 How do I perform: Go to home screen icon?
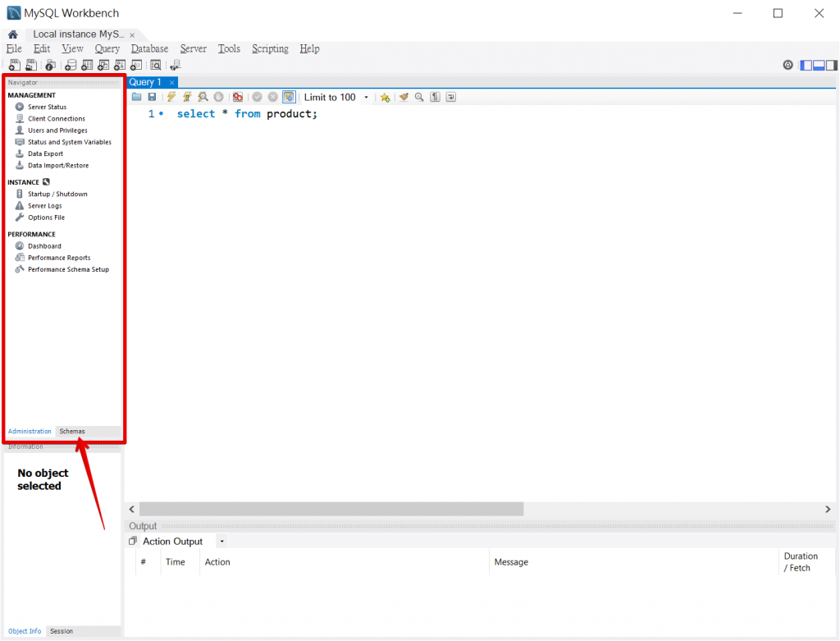[13, 34]
